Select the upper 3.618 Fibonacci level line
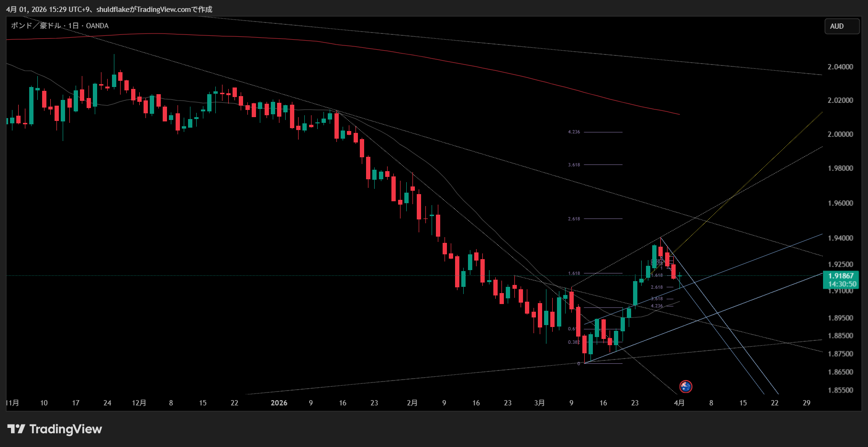 click(603, 164)
